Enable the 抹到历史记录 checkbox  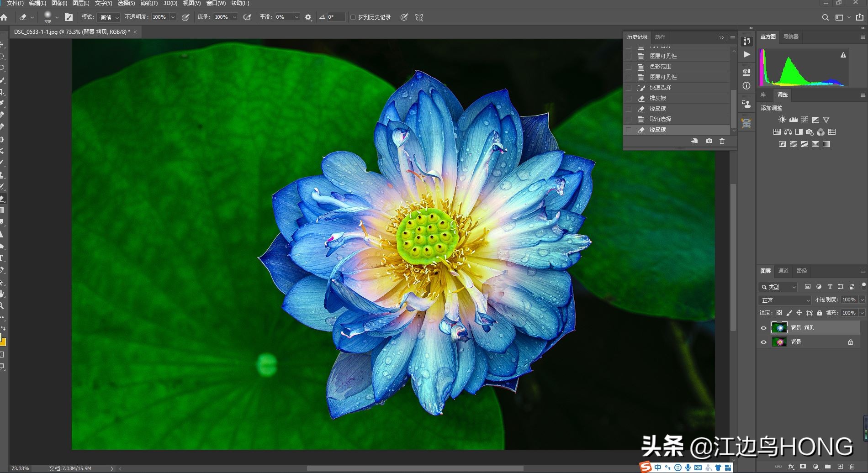[x=354, y=17]
